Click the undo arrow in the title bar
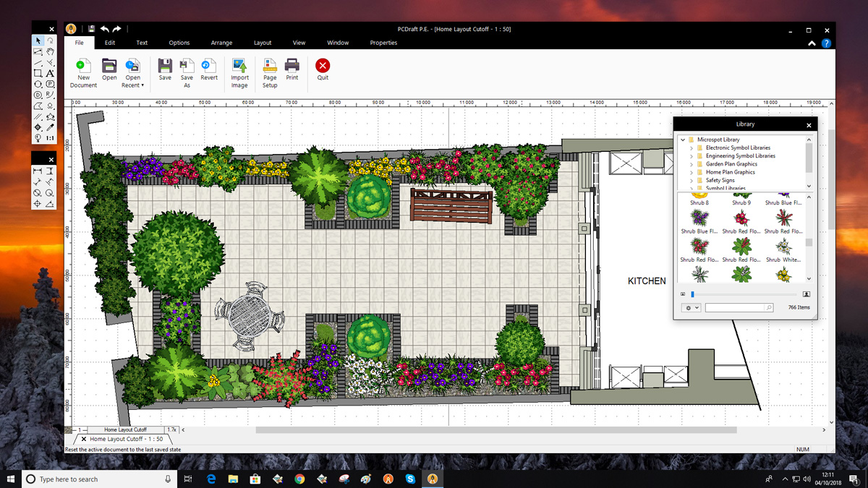The image size is (868, 488). [x=105, y=29]
